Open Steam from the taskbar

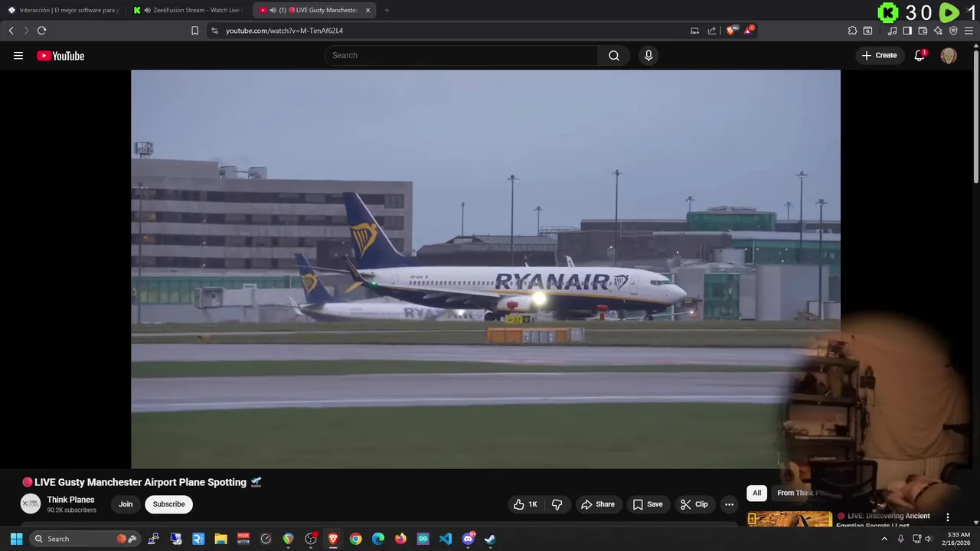coord(490,539)
